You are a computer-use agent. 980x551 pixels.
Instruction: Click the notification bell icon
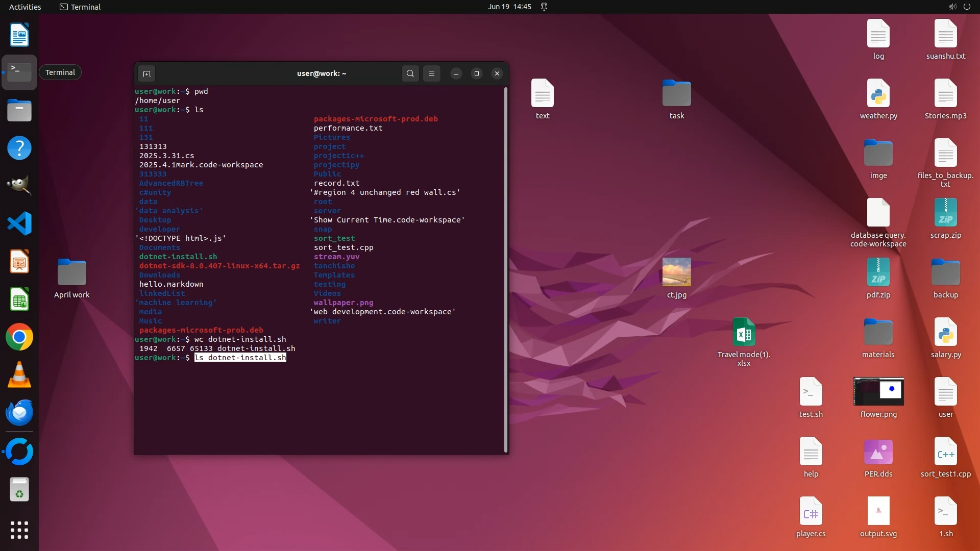click(x=544, y=7)
